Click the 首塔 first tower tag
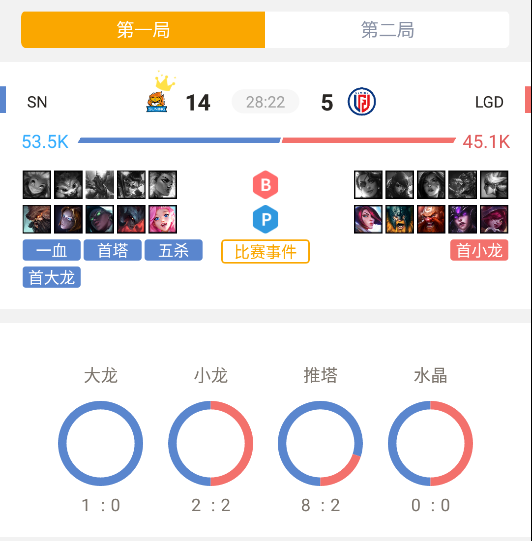532x541 pixels. point(112,250)
